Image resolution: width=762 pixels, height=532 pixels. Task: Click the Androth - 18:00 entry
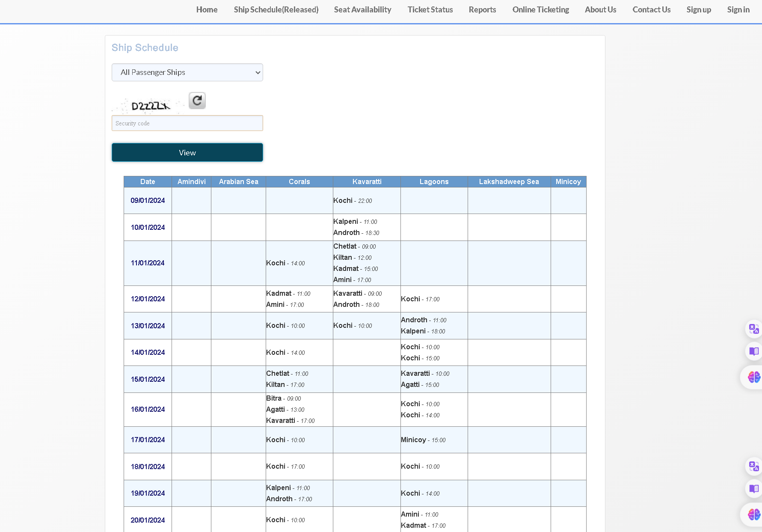[356, 304]
